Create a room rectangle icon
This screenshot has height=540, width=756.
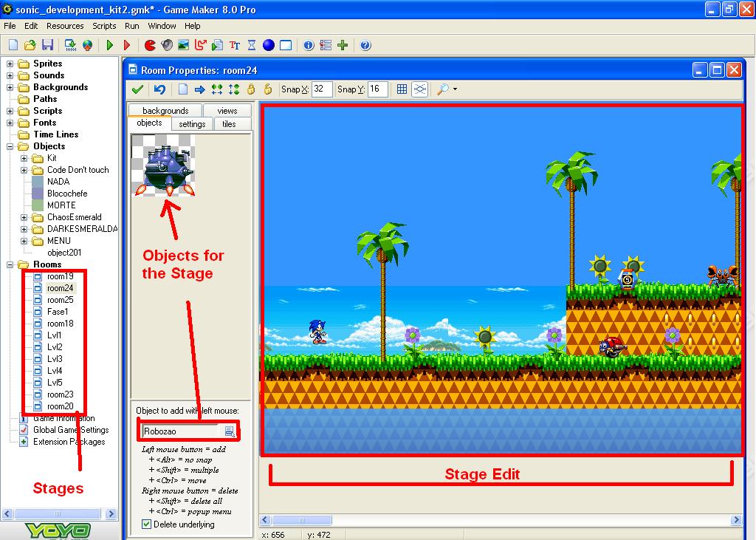(x=286, y=45)
